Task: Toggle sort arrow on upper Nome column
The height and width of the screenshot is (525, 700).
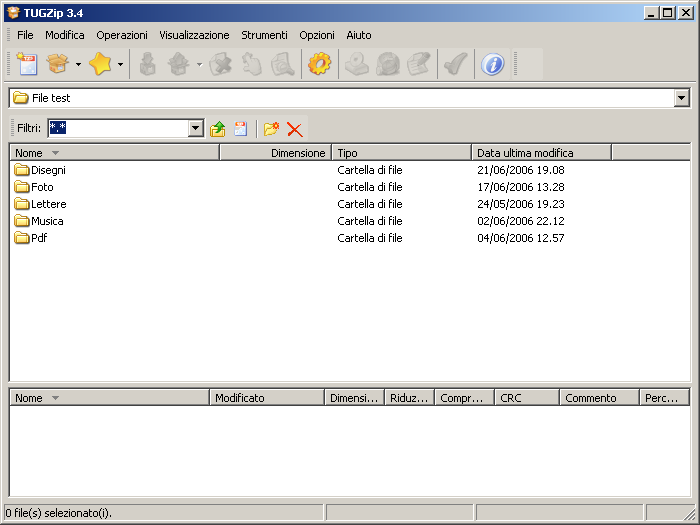Action: [x=55, y=153]
